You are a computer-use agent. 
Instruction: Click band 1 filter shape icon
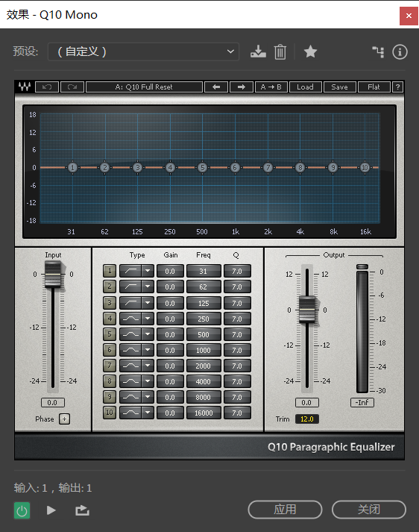point(131,271)
